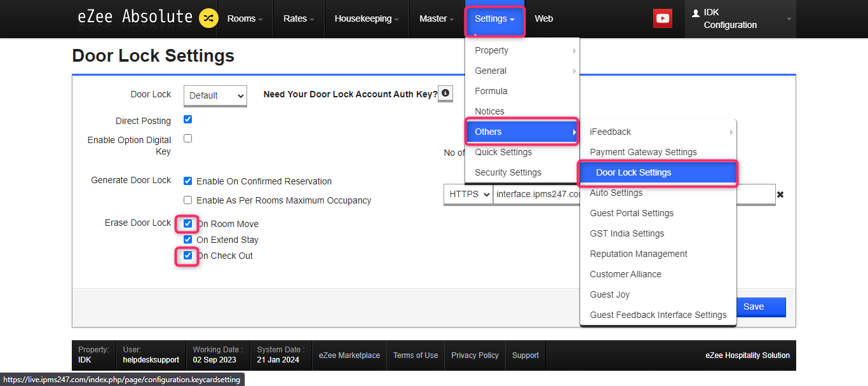Click the yellow shuffle icon beside eZee Absolute
Screen dimensions: 868x386
[208, 18]
